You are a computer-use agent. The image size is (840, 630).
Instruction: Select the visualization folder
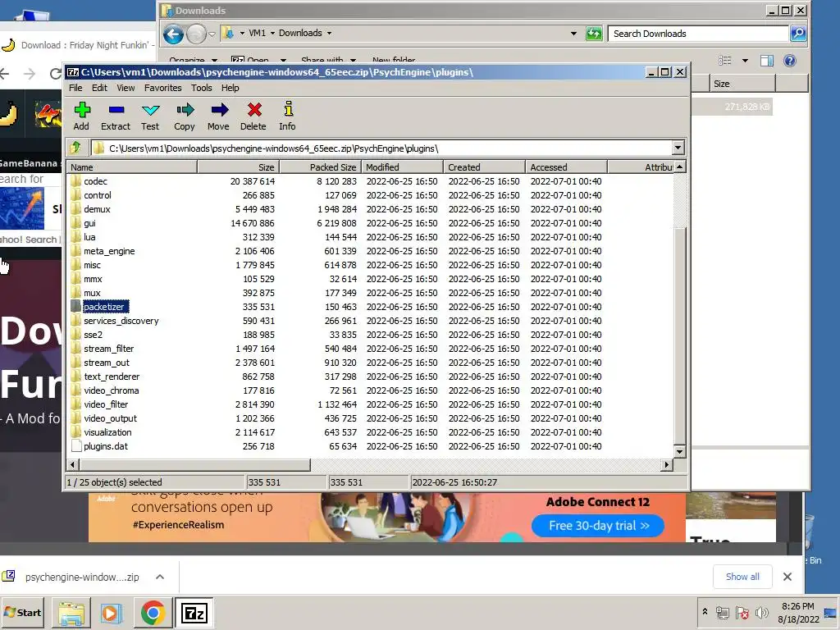point(107,432)
